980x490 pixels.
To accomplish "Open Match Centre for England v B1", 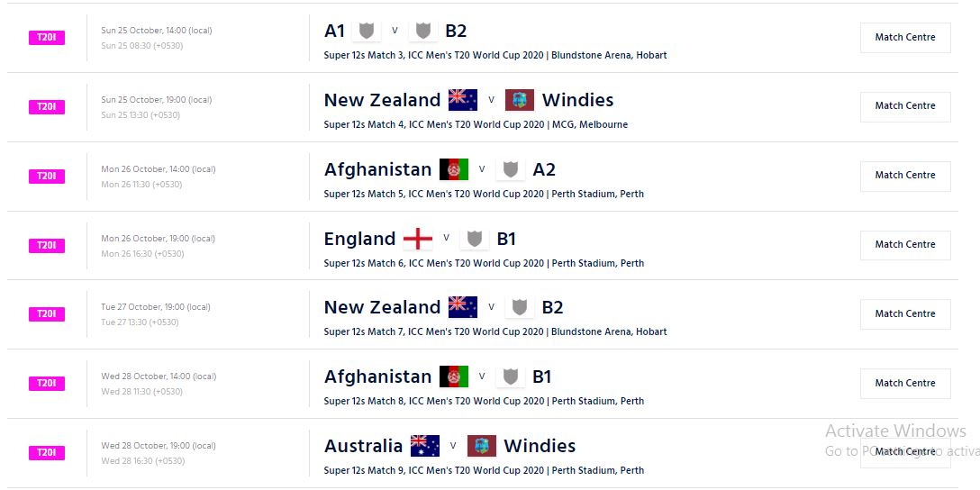I will point(905,244).
